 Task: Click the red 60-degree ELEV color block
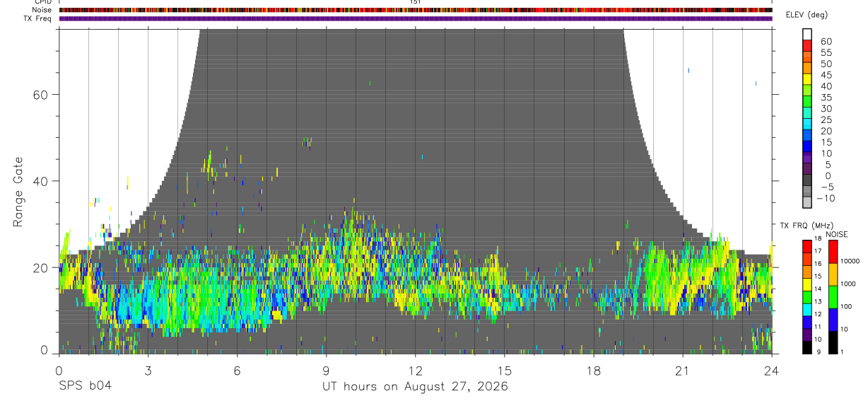[807, 45]
